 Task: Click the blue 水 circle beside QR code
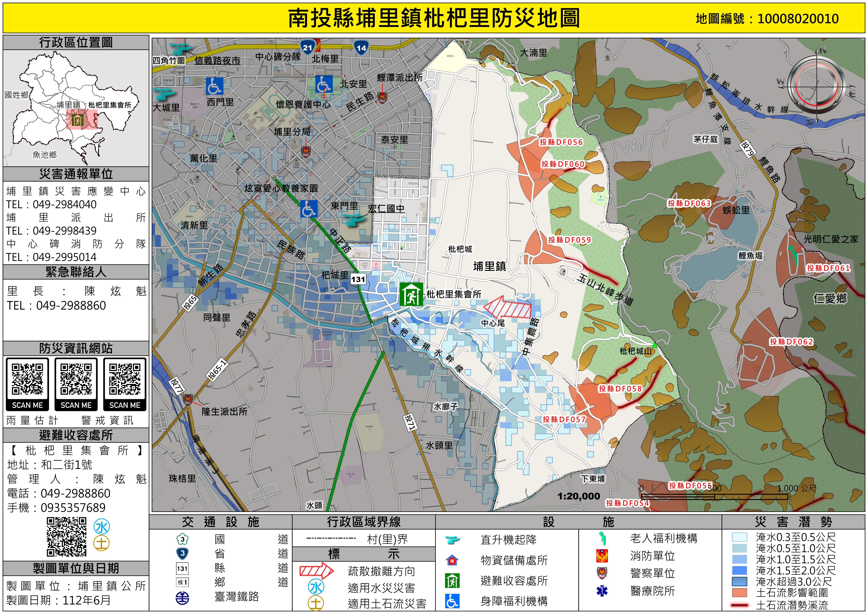pos(102,527)
